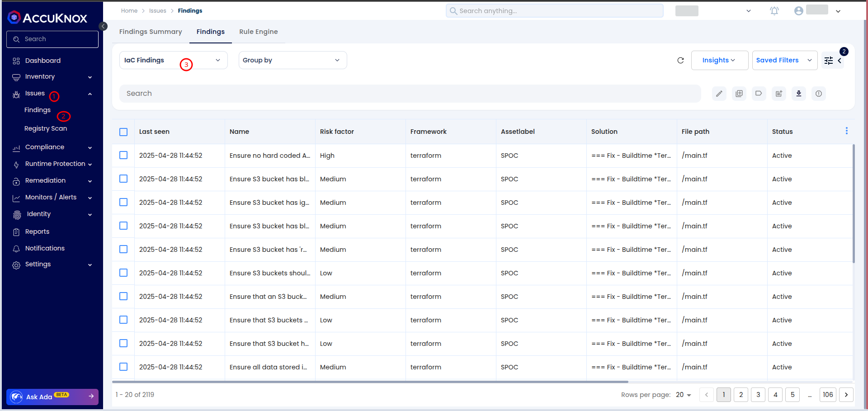
Task: Open Findings under Issues in sidebar
Action: click(38, 110)
